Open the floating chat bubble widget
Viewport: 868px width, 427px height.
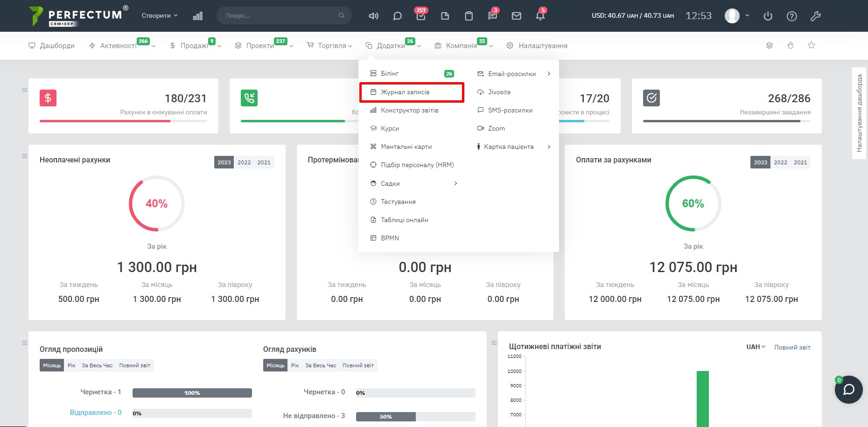click(x=848, y=390)
